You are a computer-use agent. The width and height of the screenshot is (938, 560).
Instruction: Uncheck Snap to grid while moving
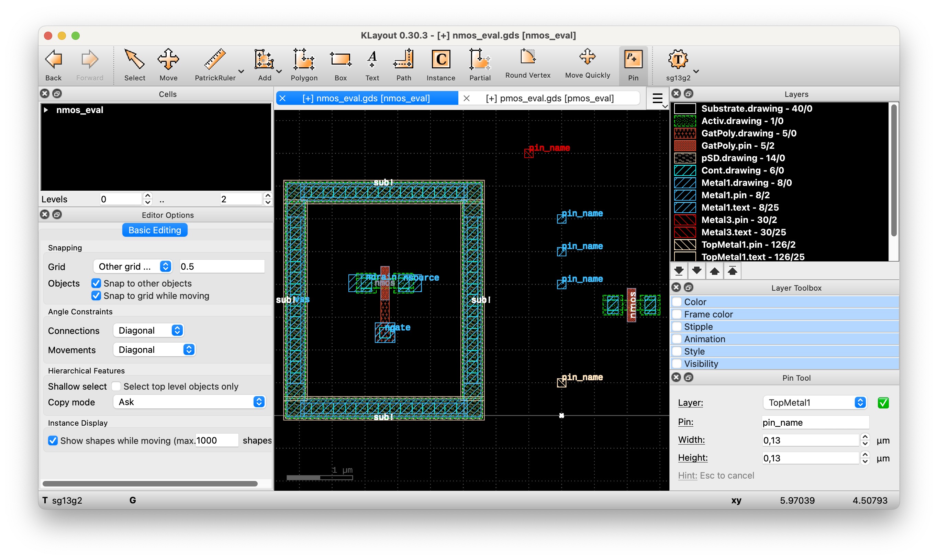pyautogui.click(x=96, y=296)
